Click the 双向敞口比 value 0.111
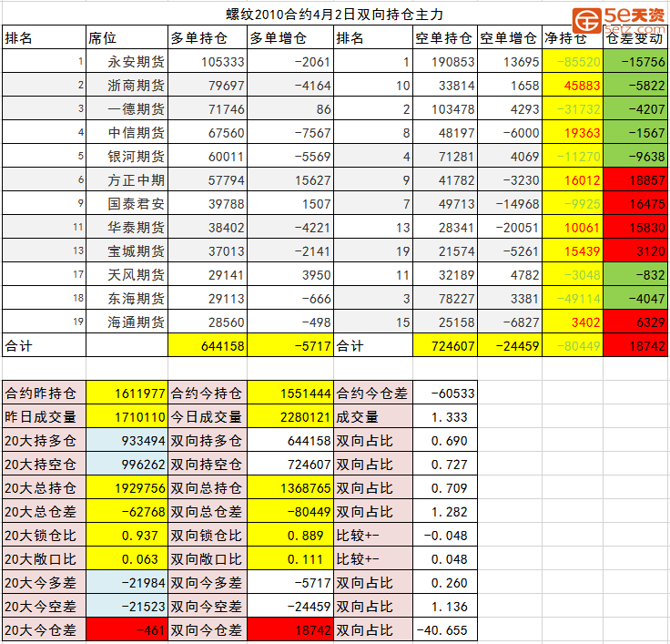The image size is (670, 644). [x=290, y=558]
